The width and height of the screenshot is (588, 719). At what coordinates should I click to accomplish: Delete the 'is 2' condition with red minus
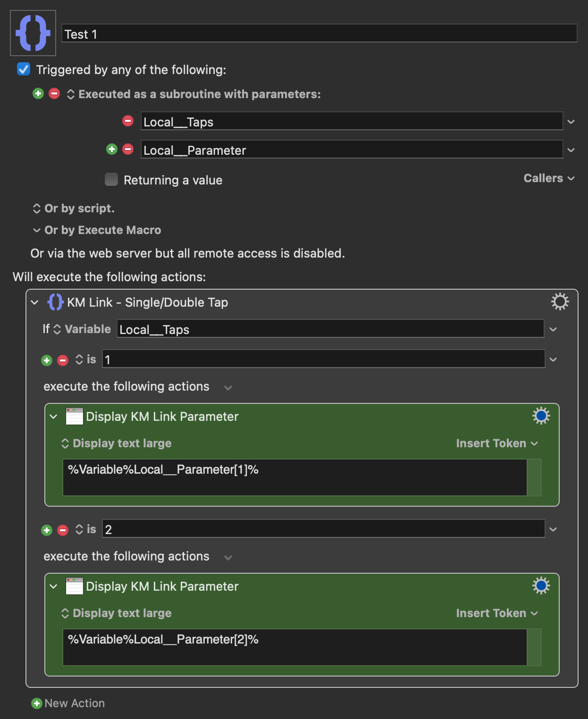pyautogui.click(x=63, y=530)
